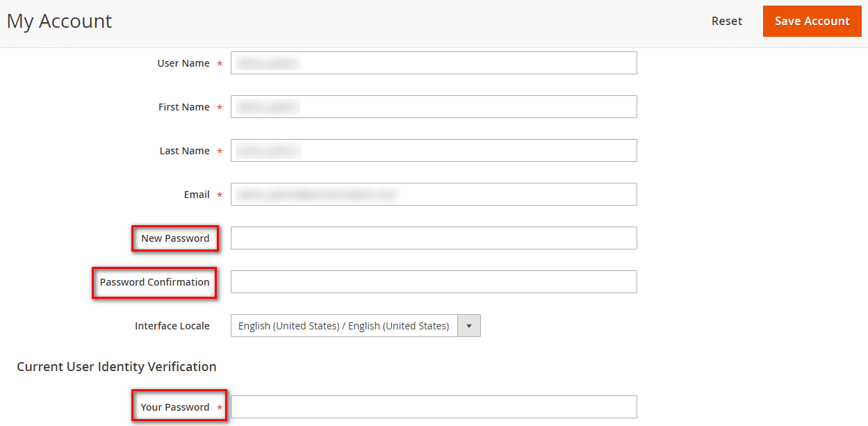Click the New Password label
The height and width of the screenshot is (426, 868).
tap(175, 238)
